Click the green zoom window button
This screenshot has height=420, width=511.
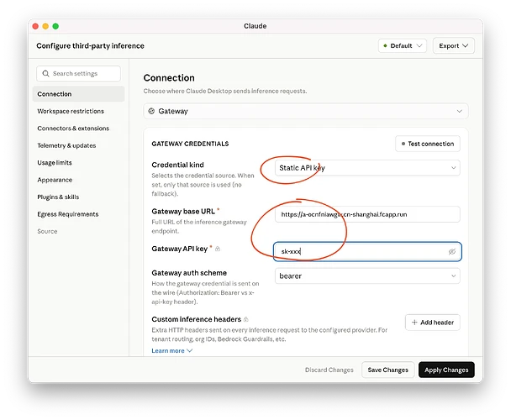[x=55, y=26]
